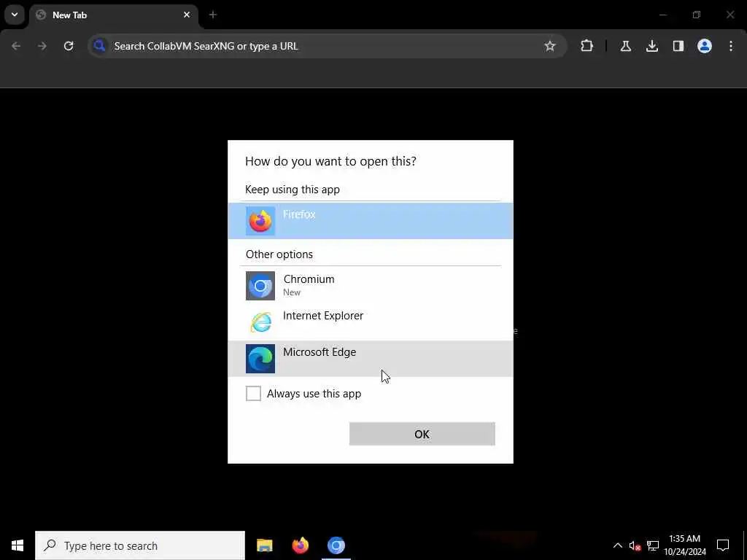Open the muted volume tray icon

click(635, 545)
